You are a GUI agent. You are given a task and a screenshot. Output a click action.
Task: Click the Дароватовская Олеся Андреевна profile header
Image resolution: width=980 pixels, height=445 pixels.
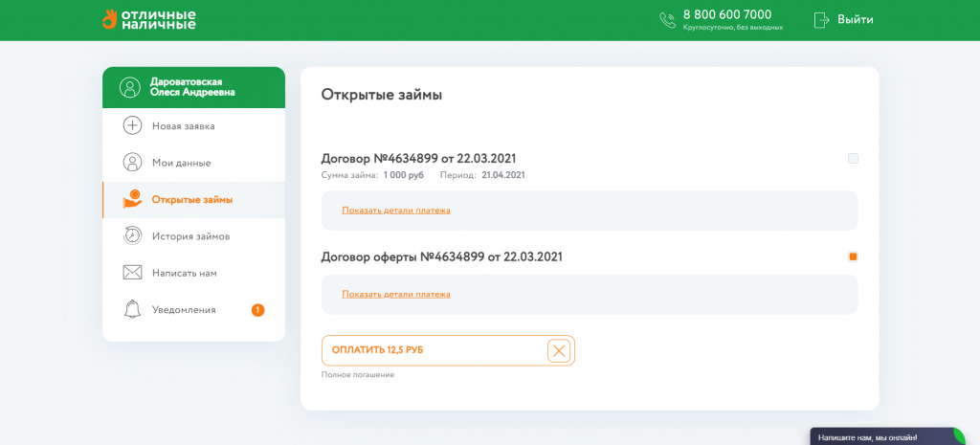click(193, 87)
